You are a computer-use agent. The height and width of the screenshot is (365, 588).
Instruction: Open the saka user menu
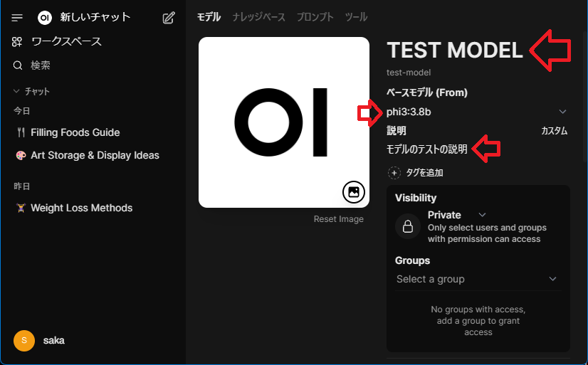(53, 340)
